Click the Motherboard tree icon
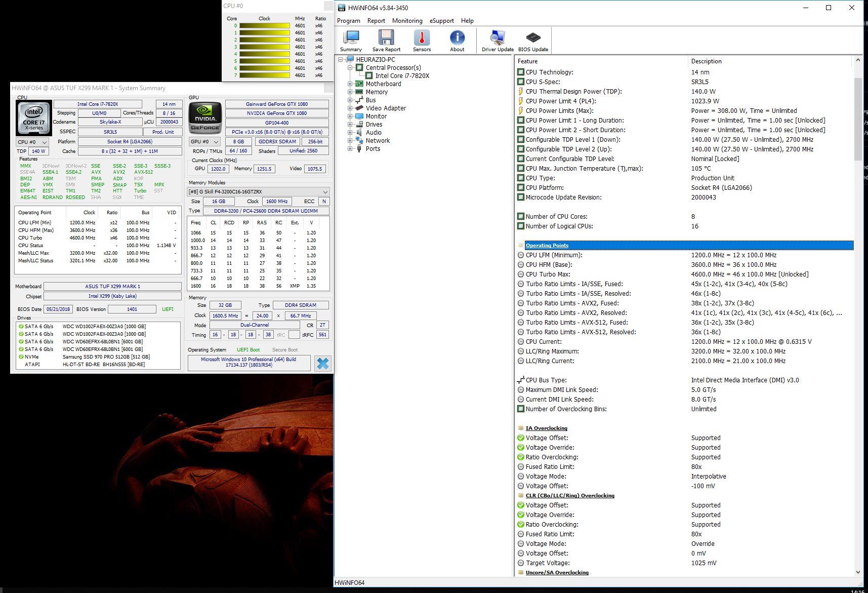This screenshot has height=593, width=868. pyautogui.click(x=359, y=84)
